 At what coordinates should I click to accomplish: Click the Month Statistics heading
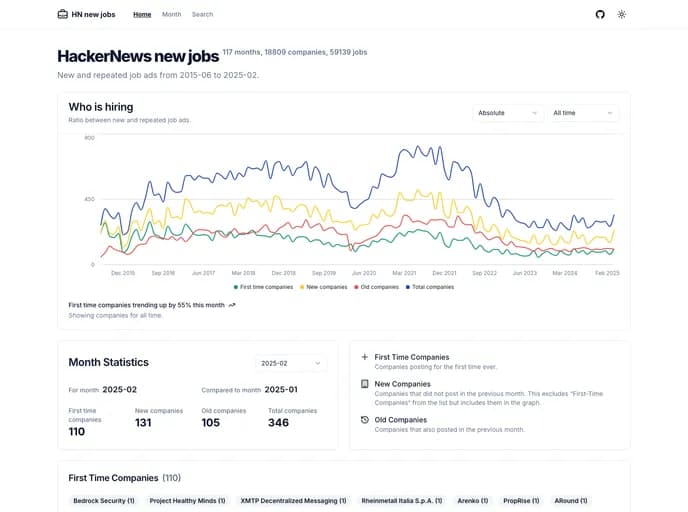(x=109, y=362)
